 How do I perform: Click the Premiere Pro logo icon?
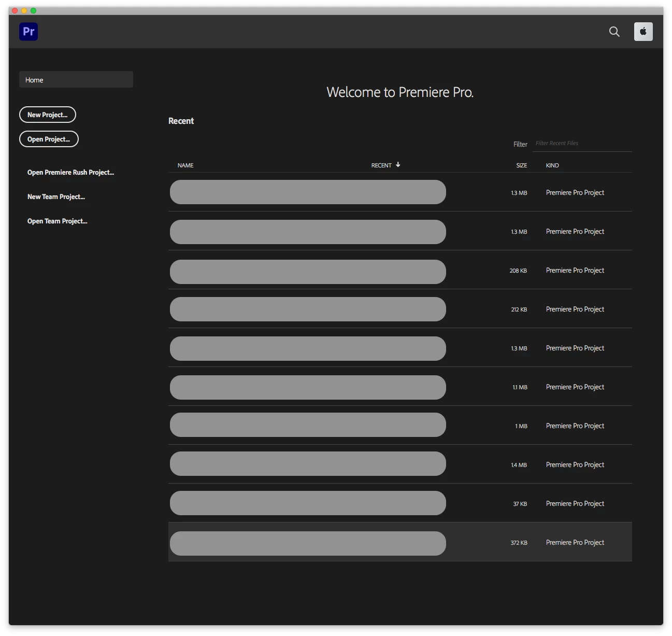click(x=28, y=32)
